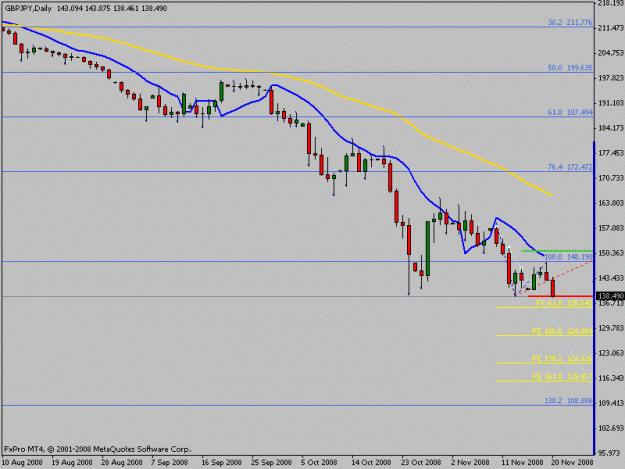Viewport: 625px width, 469px height.
Task: Select the short green horizontal line
Action: [x=556, y=251]
